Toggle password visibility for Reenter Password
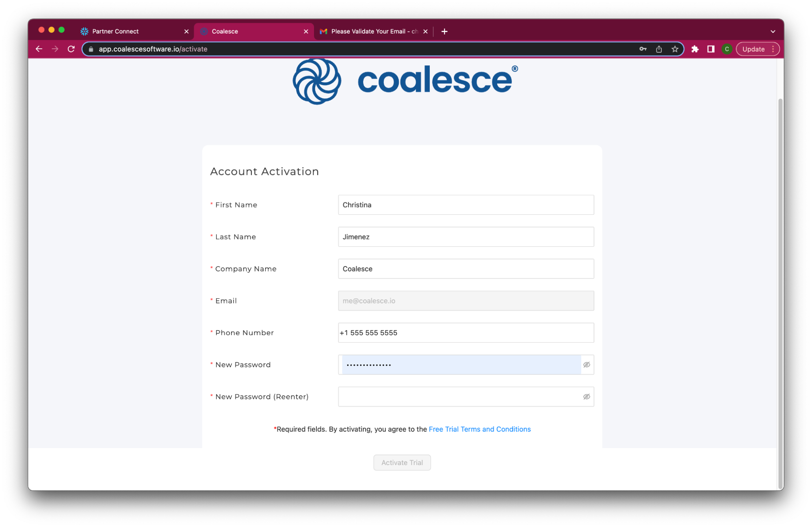812x528 pixels. click(587, 397)
